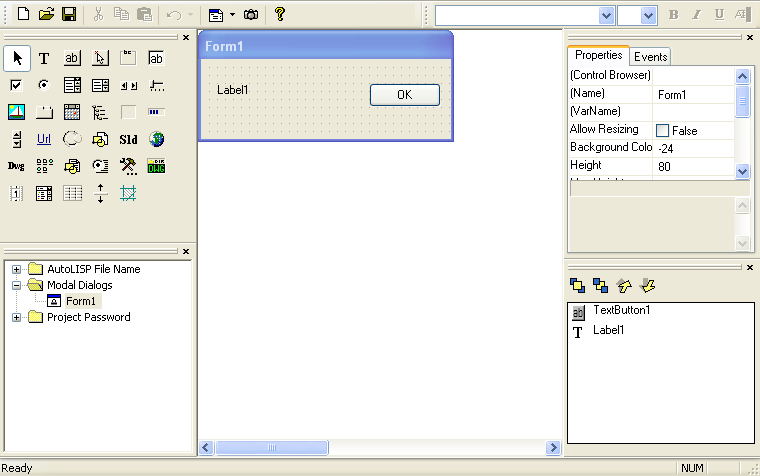Click the move up arrow icon
The image size is (760, 476).
(x=624, y=286)
